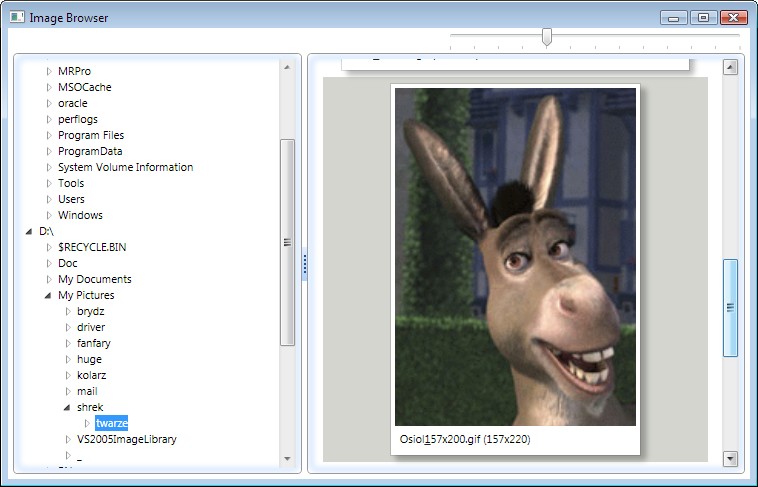This screenshot has height=487, width=758.
Task: Click the zoom slider thumb
Action: tap(547, 37)
